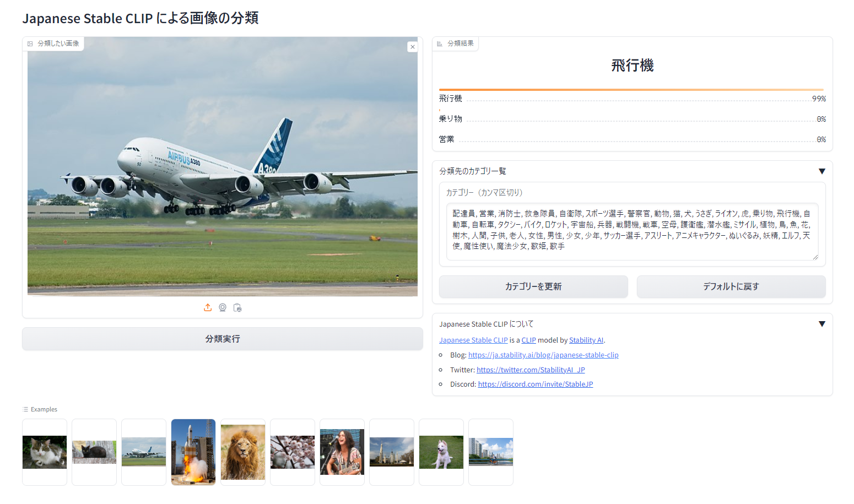Select the lion example thumbnail
This screenshot has width=854, height=504.
(243, 452)
